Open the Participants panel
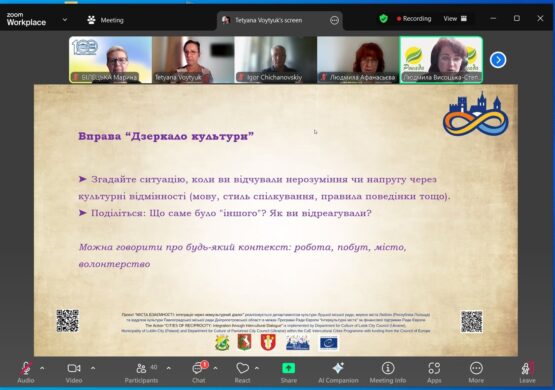Viewport: 555px width, 390px height. pos(141,372)
